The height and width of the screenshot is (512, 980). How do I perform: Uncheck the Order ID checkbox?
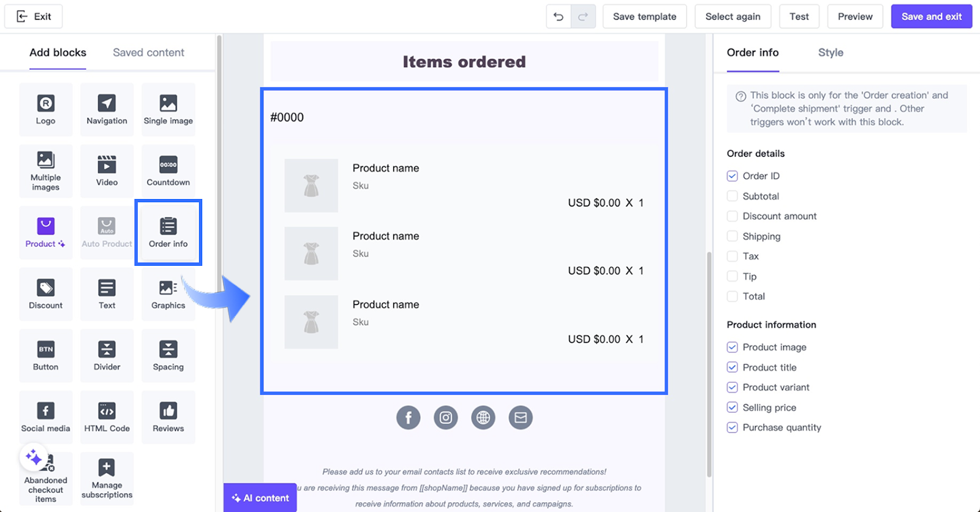coord(733,176)
